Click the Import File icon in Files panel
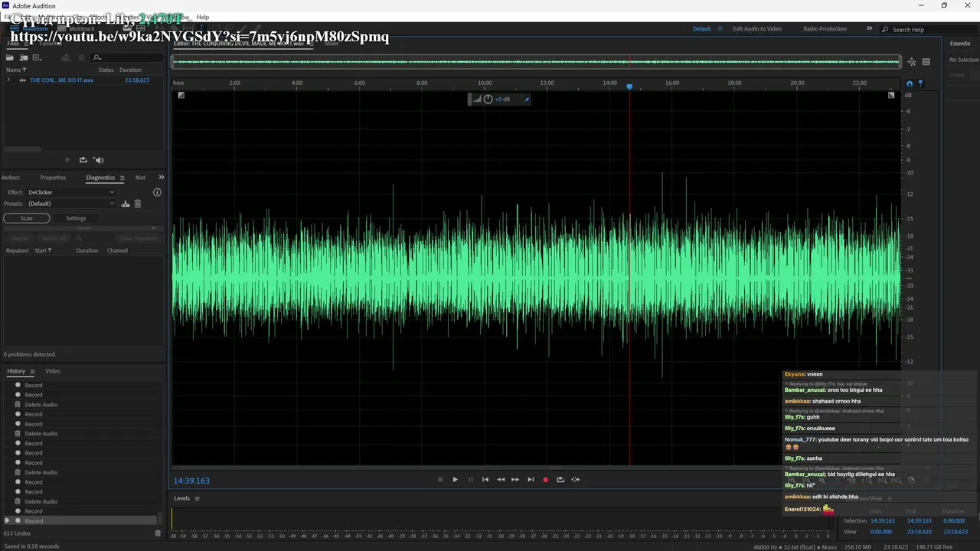 [x=24, y=57]
